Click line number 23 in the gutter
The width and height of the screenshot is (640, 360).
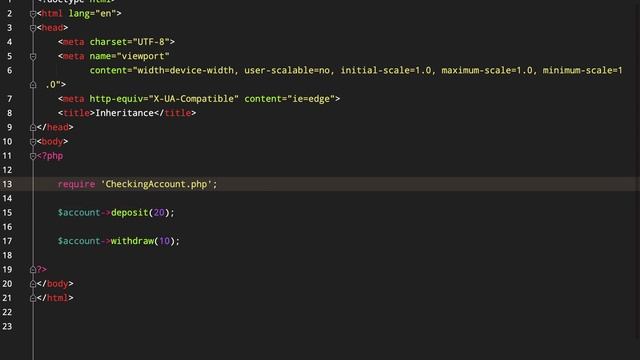(x=7, y=327)
